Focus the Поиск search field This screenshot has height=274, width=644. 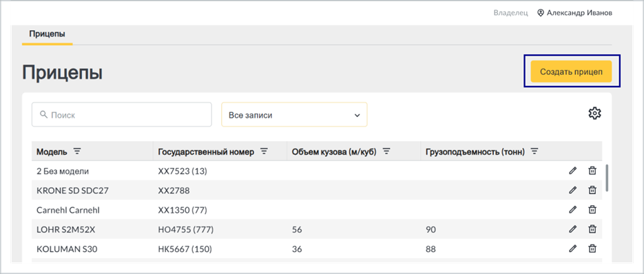[122, 114]
